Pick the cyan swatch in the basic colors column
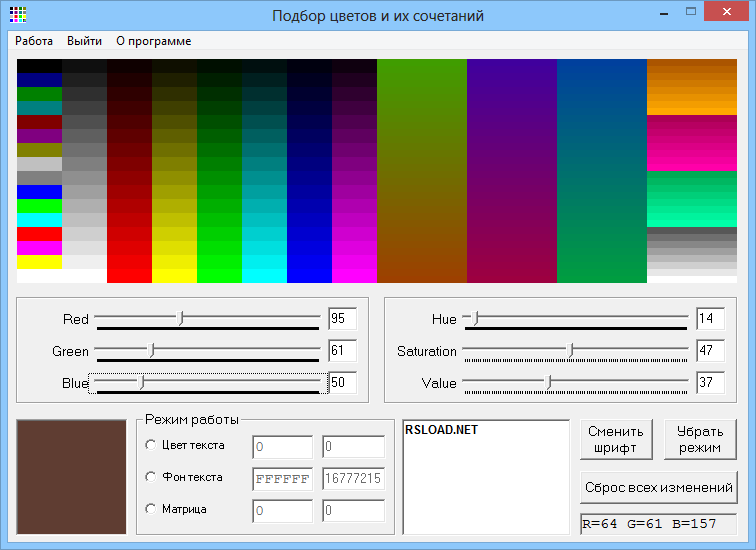Image resolution: width=756 pixels, height=550 pixels. [x=40, y=220]
